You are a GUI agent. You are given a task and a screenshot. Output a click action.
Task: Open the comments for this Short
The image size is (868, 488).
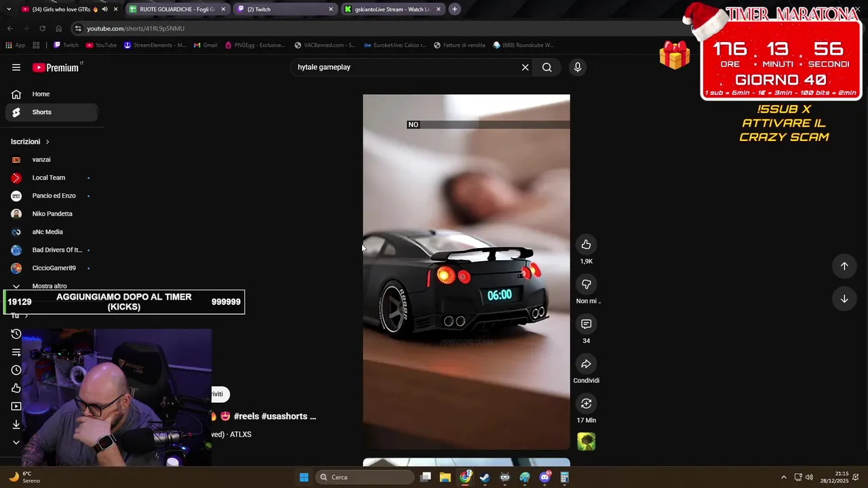click(587, 324)
